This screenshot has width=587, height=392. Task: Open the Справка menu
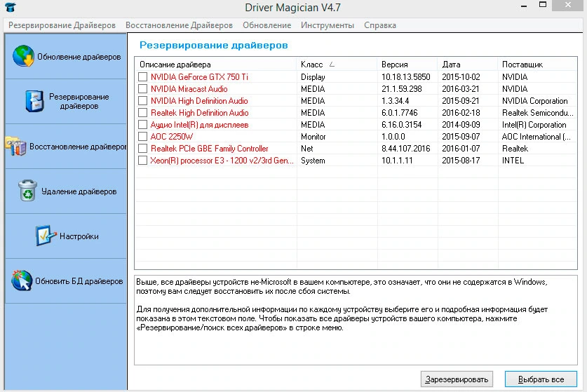tap(380, 25)
